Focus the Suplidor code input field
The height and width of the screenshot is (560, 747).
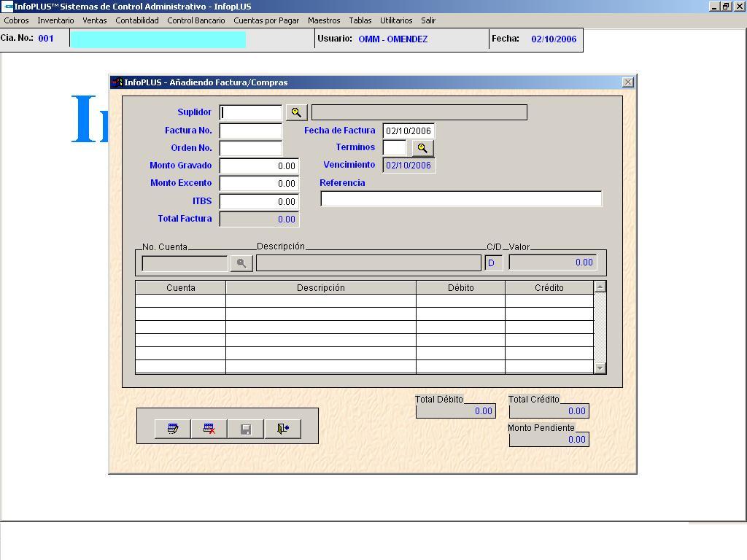click(251, 112)
